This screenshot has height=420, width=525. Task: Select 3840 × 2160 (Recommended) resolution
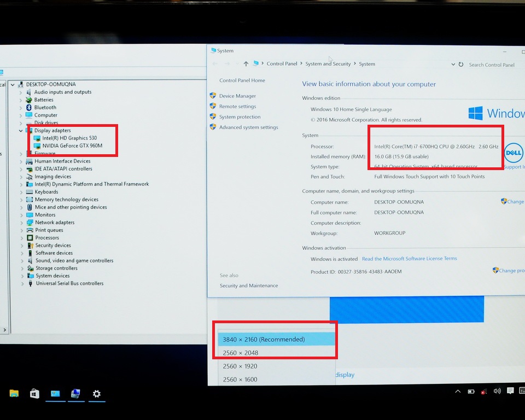276,339
